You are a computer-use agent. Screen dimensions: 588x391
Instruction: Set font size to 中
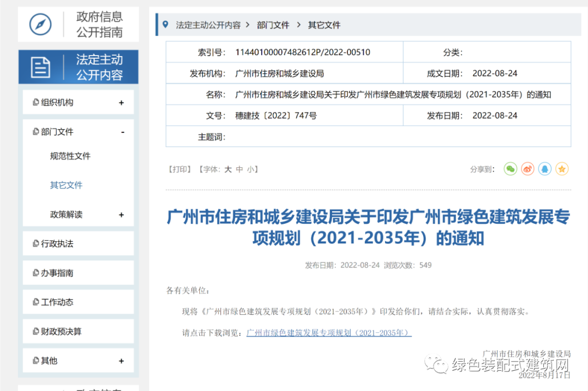point(239,169)
